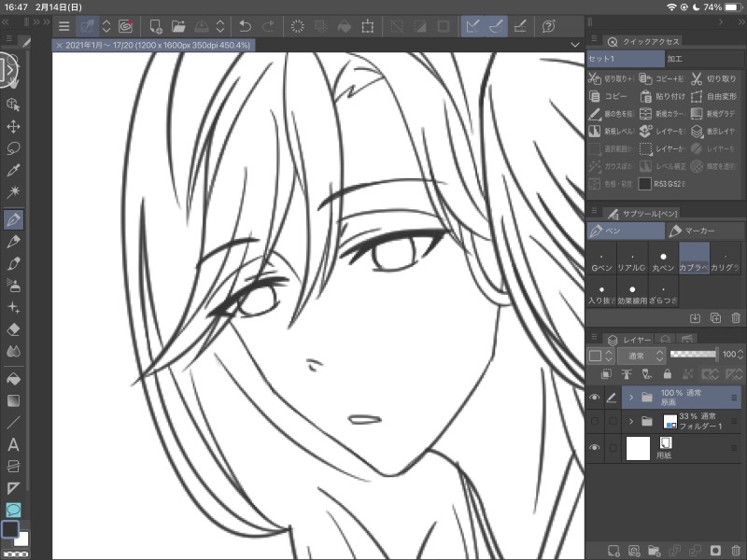Select the Airbrush tool
Viewport: 747px width, 560px height.
click(x=13, y=286)
